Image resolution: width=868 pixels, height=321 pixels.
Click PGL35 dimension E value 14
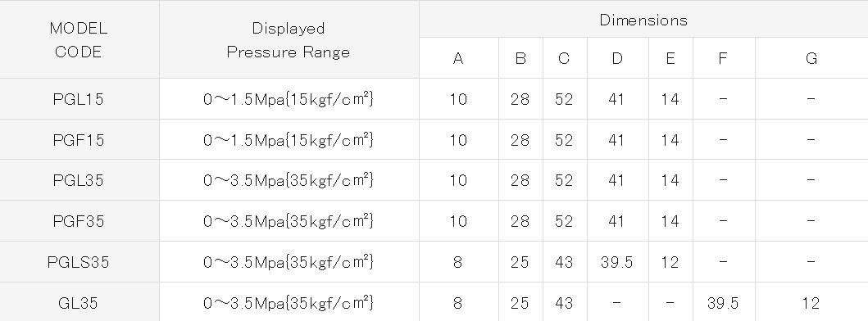670,180
